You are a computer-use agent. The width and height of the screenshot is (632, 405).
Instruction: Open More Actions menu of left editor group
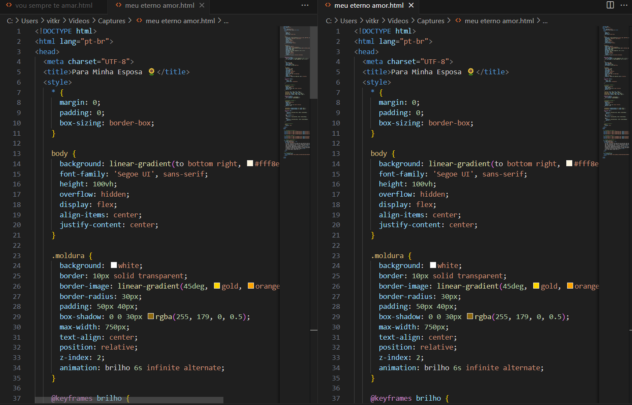click(x=305, y=5)
